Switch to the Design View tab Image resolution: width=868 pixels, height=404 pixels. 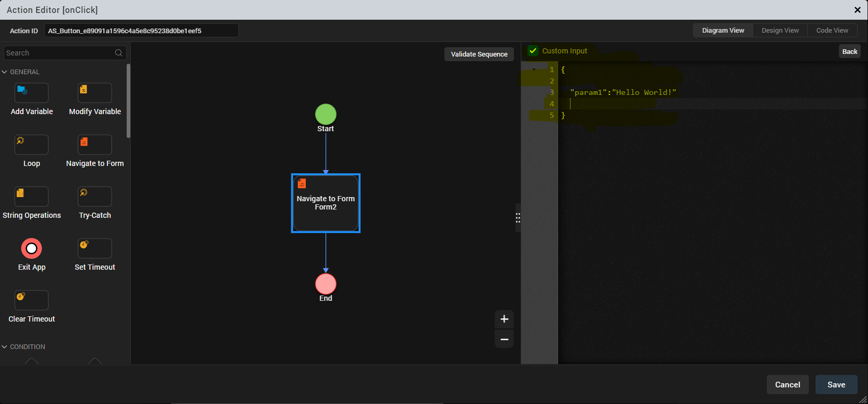click(780, 31)
